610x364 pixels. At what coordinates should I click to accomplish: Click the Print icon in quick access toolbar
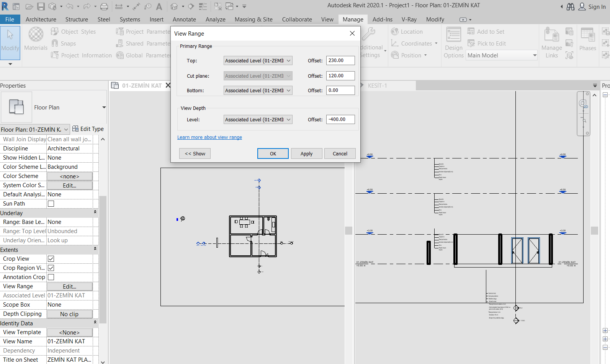tap(104, 7)
